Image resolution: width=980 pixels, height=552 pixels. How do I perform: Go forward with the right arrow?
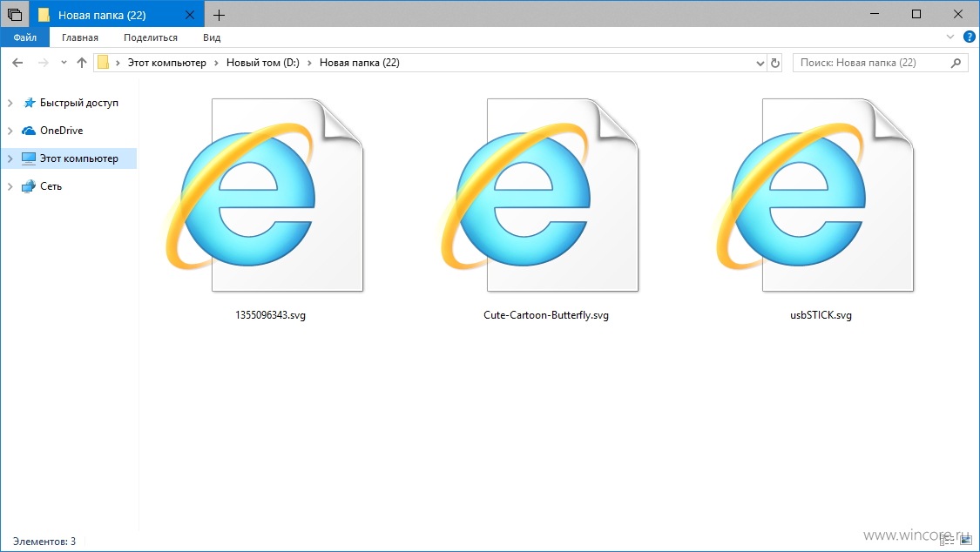[x=44, y=63]
